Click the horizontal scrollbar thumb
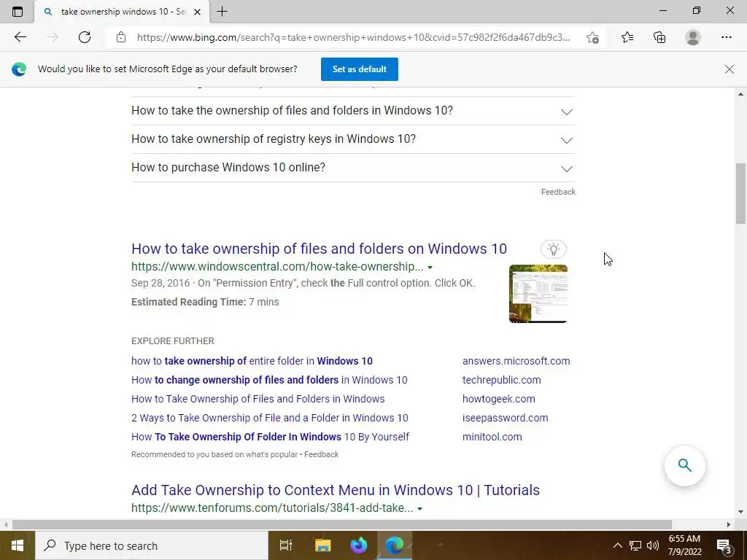The width and height of the screenshot is (747, 560). coord(342,525)
